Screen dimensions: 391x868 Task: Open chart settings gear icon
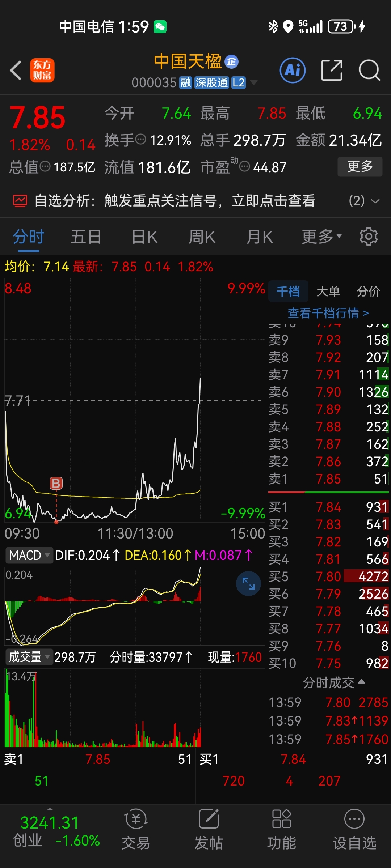[x=369, y=237]
